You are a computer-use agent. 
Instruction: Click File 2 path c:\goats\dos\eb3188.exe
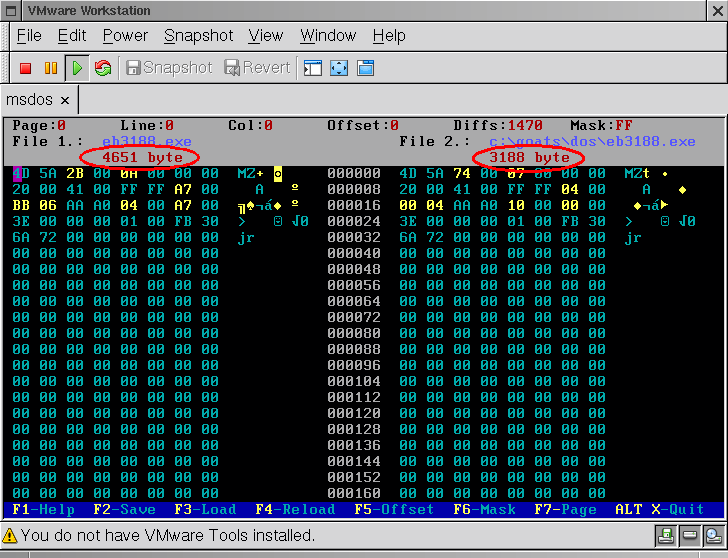[x=592, y=142]
